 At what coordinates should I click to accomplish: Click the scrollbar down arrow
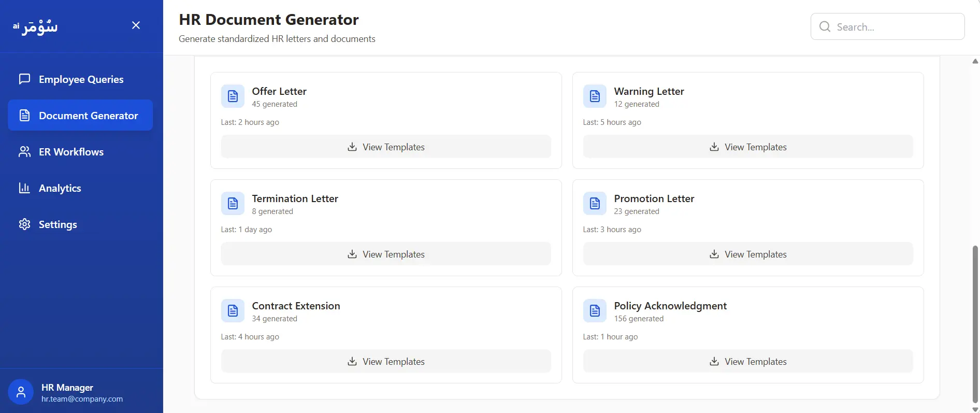point(975,408)
